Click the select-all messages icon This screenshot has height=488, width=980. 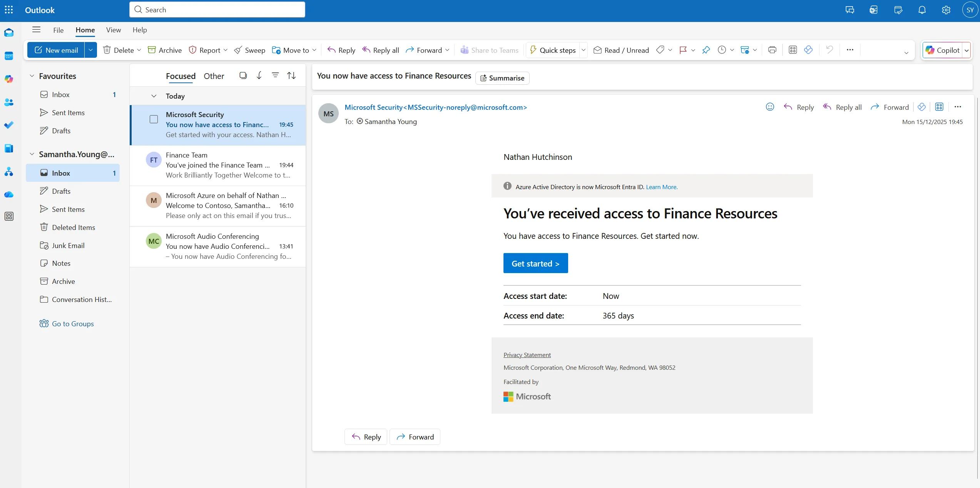[x=243, y=75]
